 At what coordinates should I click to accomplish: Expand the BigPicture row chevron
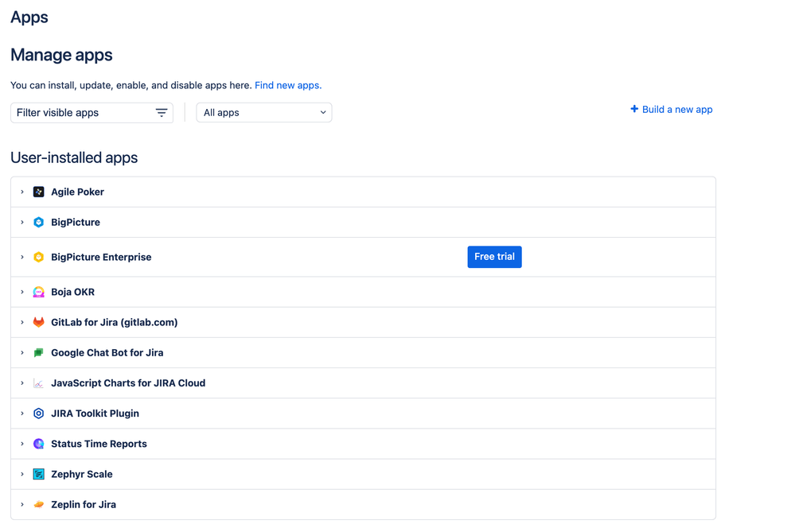22,223
